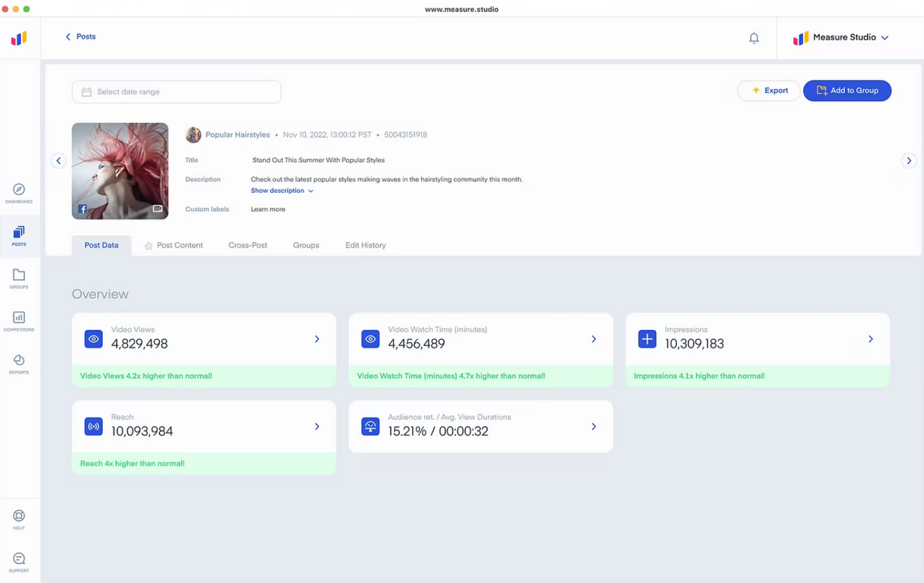Open Reach details chevron
924x583 pixels.
[x=317, y=427]
